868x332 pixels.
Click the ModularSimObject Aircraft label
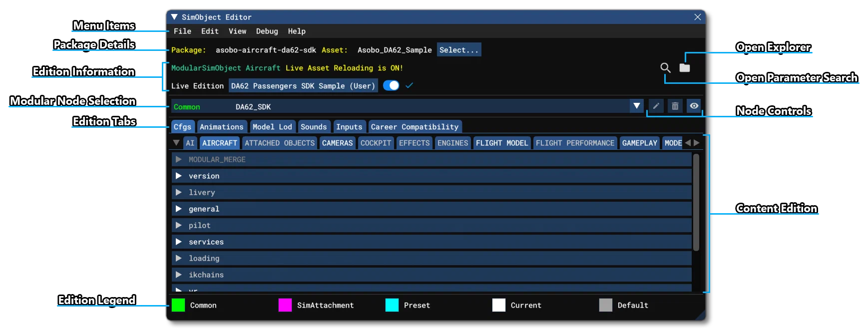coord(226,68)
